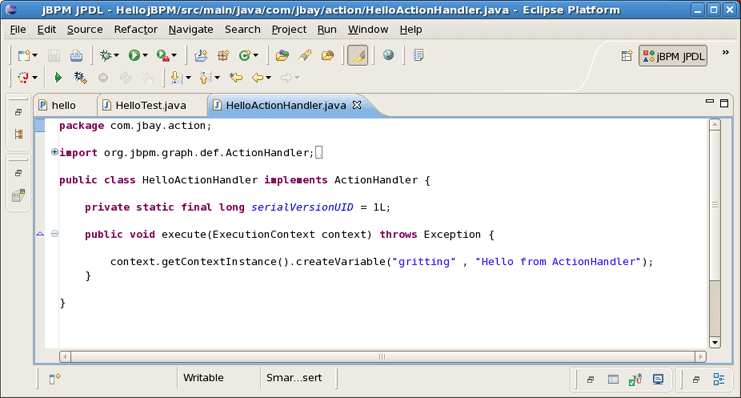Click the Save icon in the toolbar
This screenshot has height=398, width=741.
(x=54, y=56)
